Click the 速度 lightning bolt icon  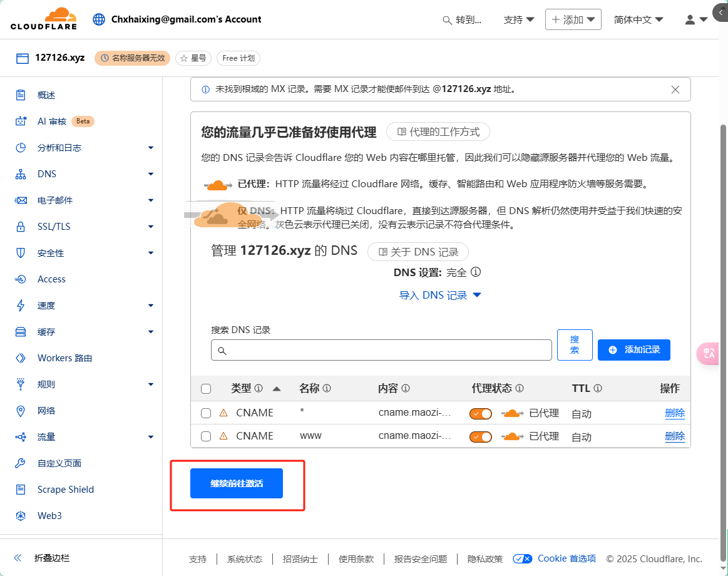[x=21, y=305]
